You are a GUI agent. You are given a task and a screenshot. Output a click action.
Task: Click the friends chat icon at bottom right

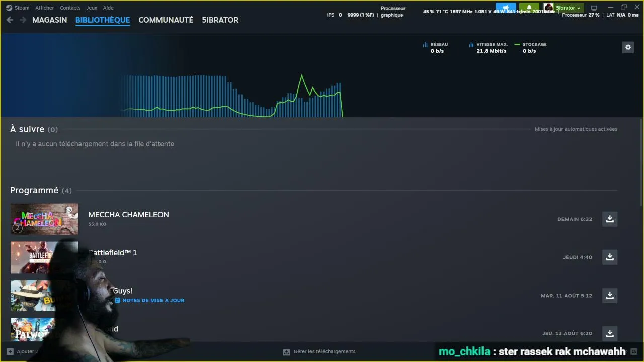click(x=634, y=351)
